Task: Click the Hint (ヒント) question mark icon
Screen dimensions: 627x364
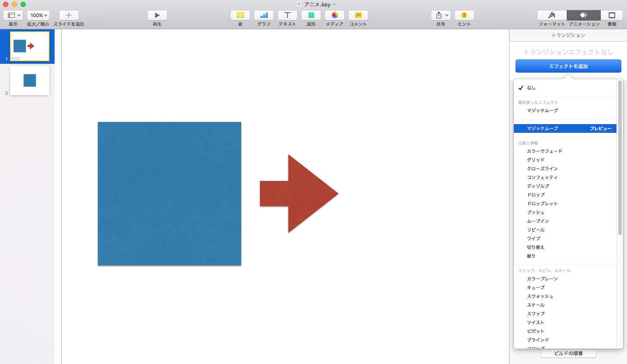Action: [x=464, y=15]
